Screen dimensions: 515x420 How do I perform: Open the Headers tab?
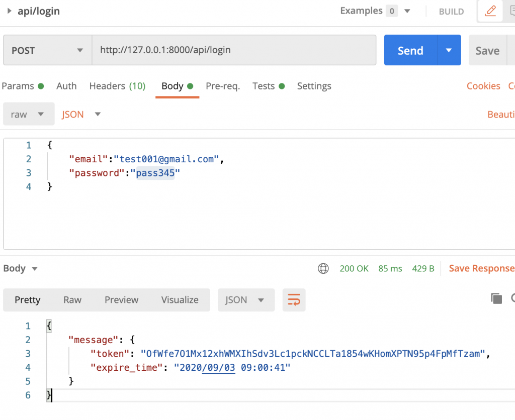coord(117,86)
